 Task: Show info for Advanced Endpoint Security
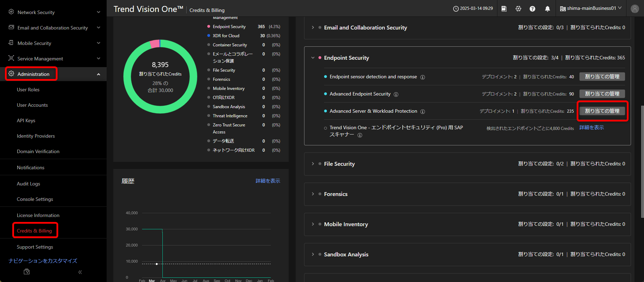coord(396,94)
